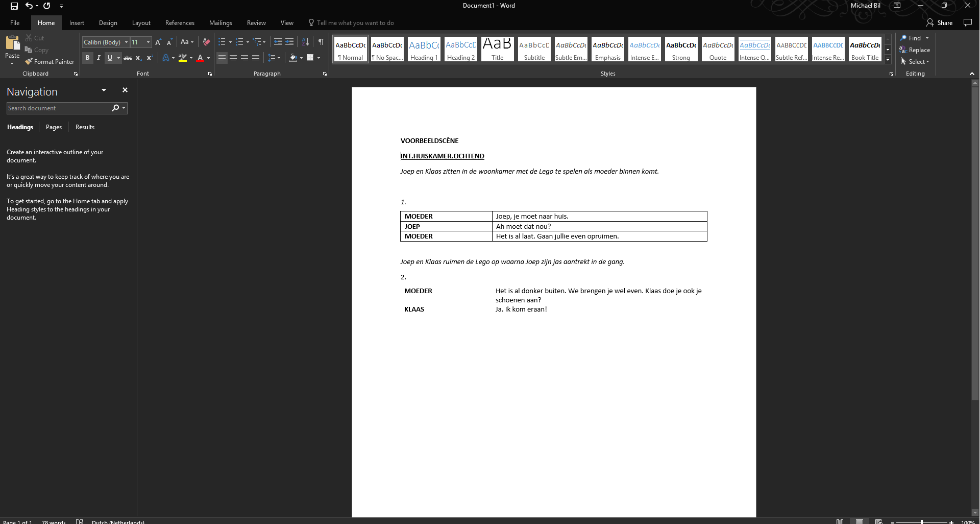Screen dimensions: 980x524
Task: Click the Undo arrow icon
Action: 29,6
